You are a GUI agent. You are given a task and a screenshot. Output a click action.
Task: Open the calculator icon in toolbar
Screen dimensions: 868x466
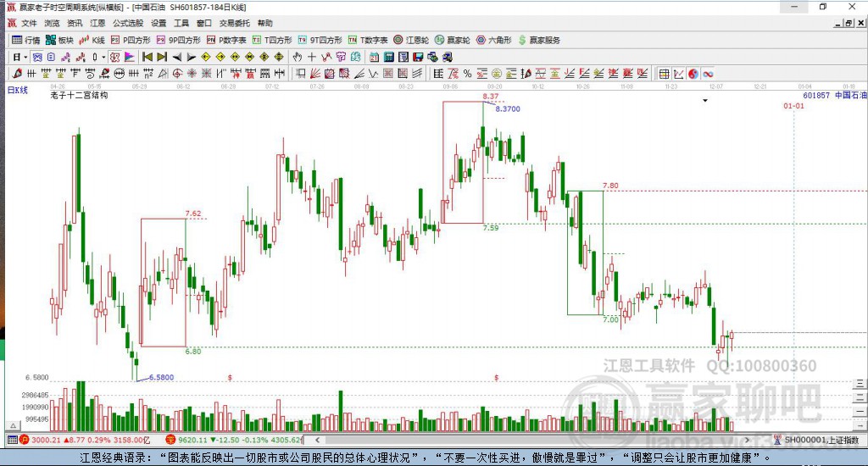click(x=388, y=57)
